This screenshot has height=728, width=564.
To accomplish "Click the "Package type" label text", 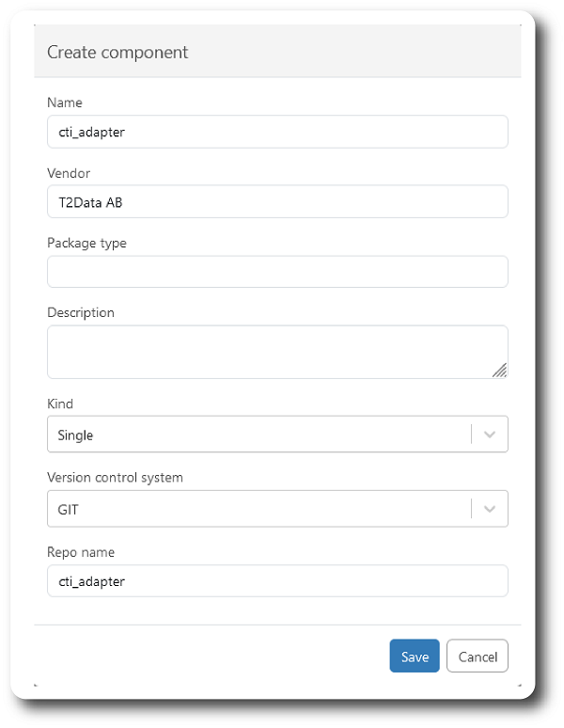I will 86,243.
